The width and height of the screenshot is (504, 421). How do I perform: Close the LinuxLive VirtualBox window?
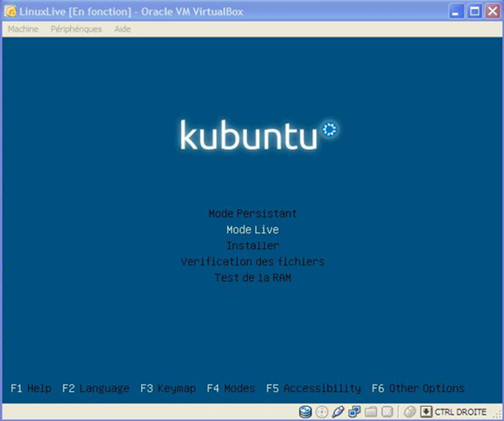(x=493, y=11)
